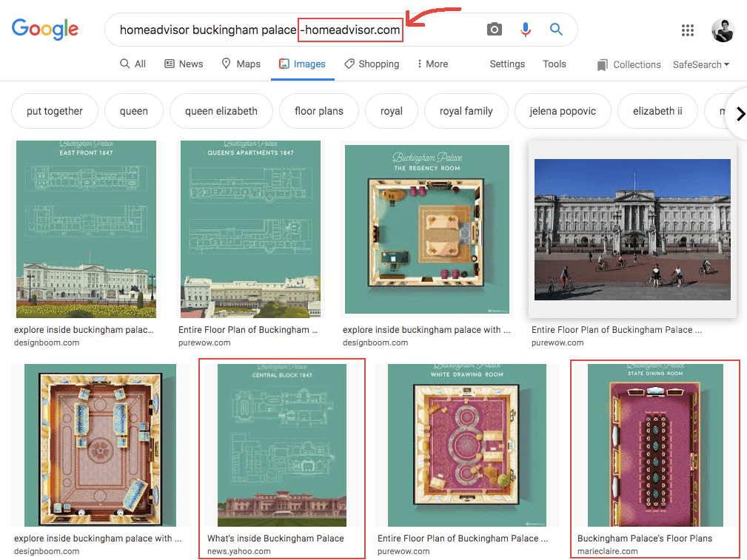
Task: Click the Google logo
Action: click(45, 30)
